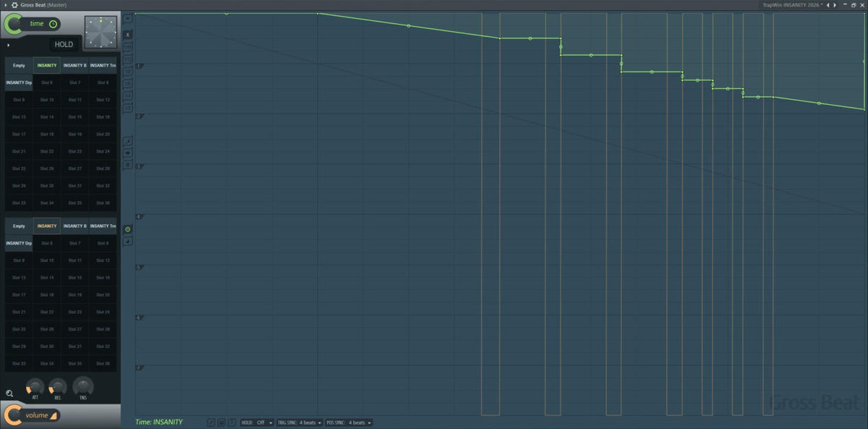
Task: Select INSANITY Drp slot in volume grid
Action: tap(19, 243)
